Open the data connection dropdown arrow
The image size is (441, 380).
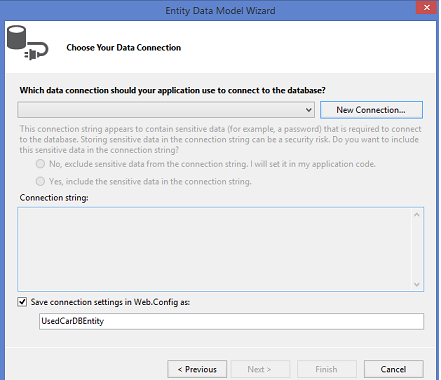[x=309, y=110]
